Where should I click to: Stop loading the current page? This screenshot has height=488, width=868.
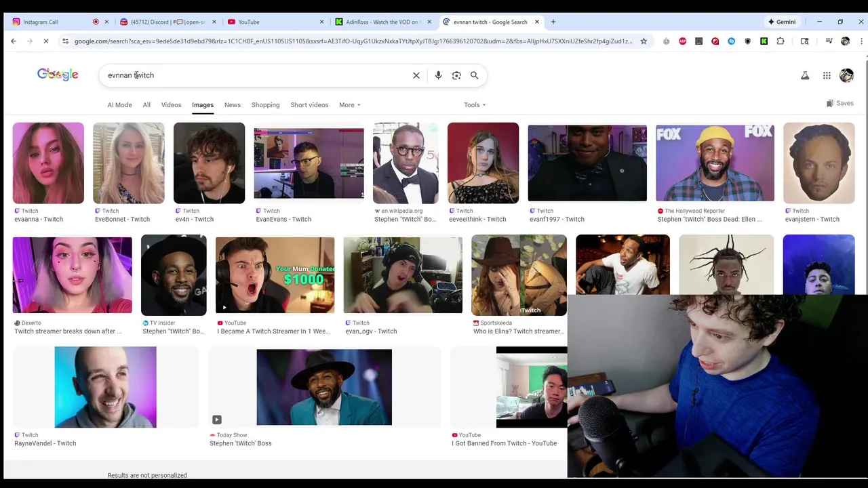pos(46,41)
